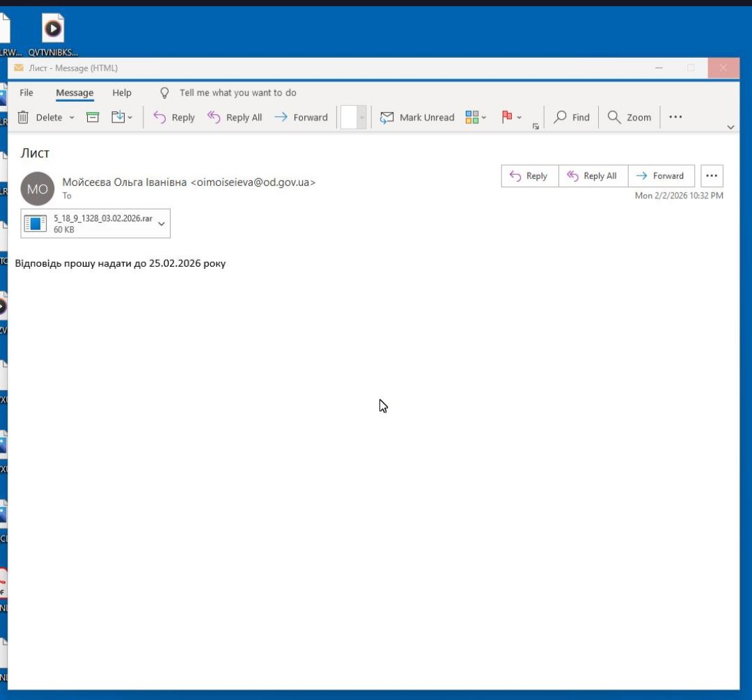Click the Tell me lightbulb icon
The width and height of the screenshot is (752, 700).
[164, 93]
